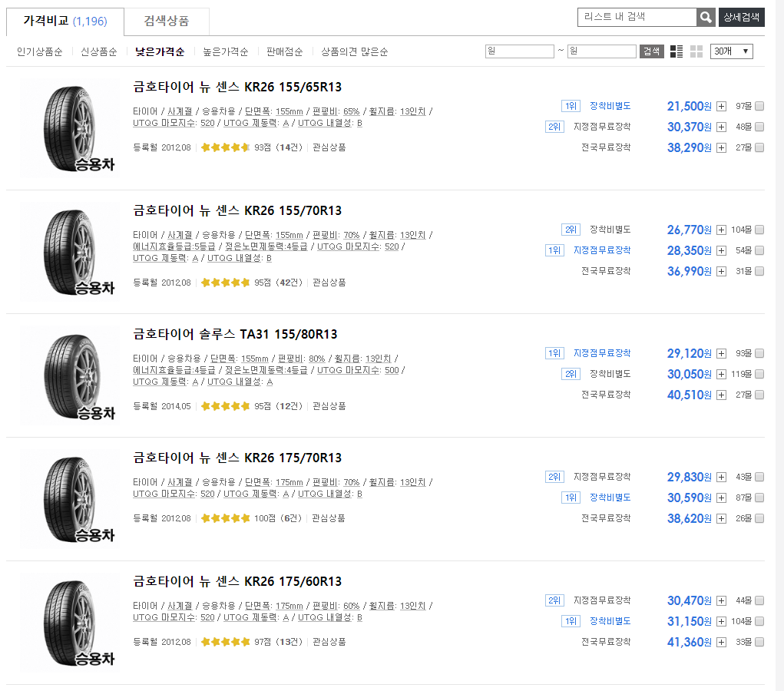
Task: Expand the 41,360원 price plus icon
Action: click(x=721, y=642)
